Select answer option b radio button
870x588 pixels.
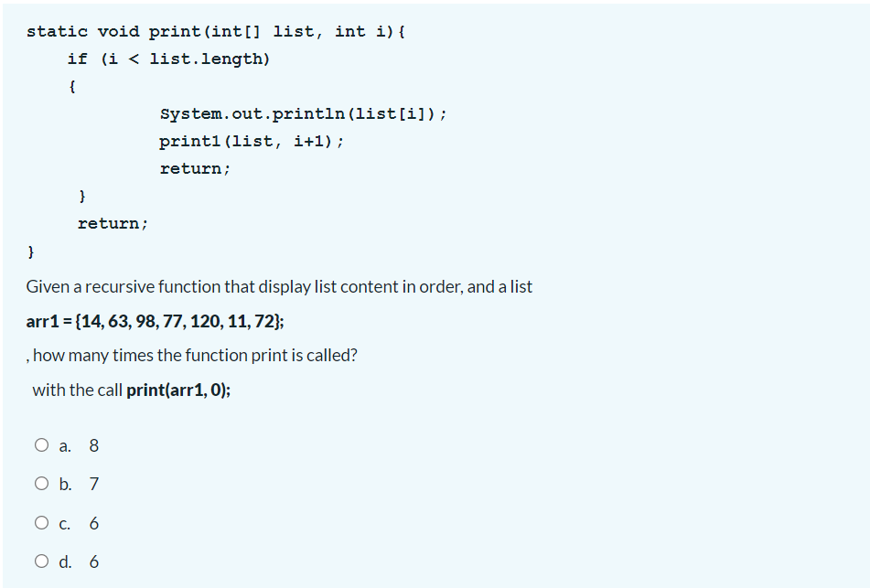click(41, 484)
